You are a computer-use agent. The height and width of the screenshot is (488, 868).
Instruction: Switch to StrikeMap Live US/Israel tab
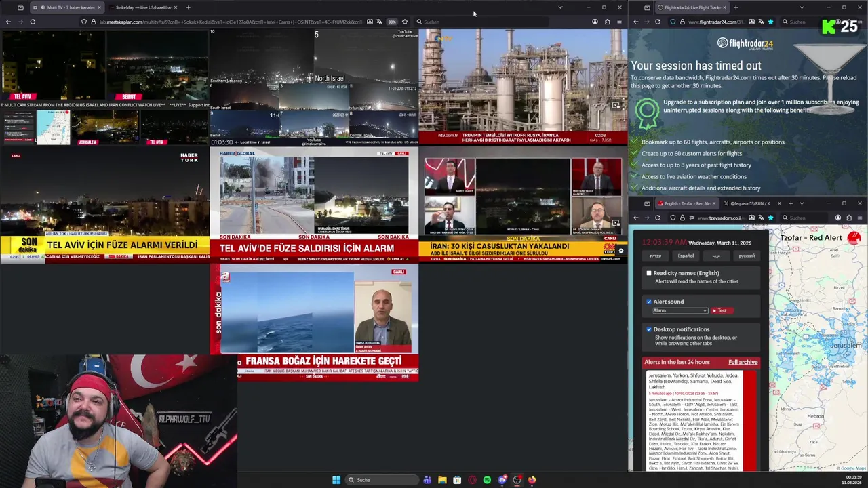[142, 7]
